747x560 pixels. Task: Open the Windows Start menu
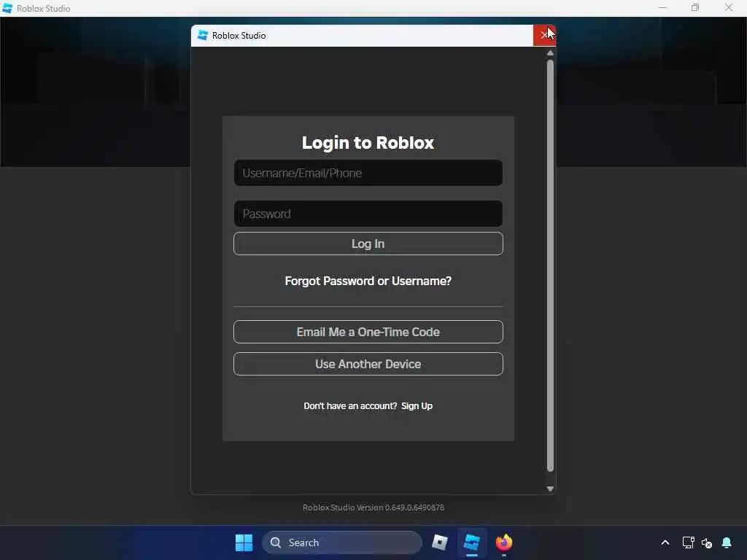point(244,542)
